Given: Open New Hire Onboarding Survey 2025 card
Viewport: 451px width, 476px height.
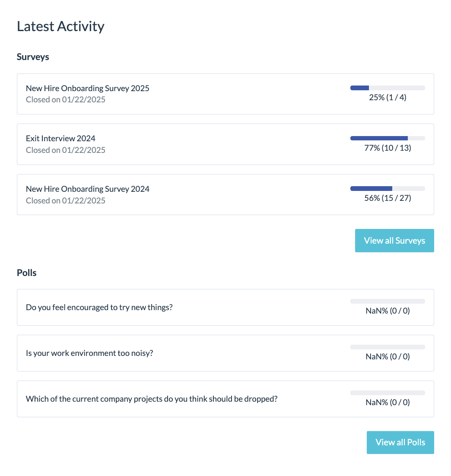Looking at the screenshot, I should pos(225,94).
